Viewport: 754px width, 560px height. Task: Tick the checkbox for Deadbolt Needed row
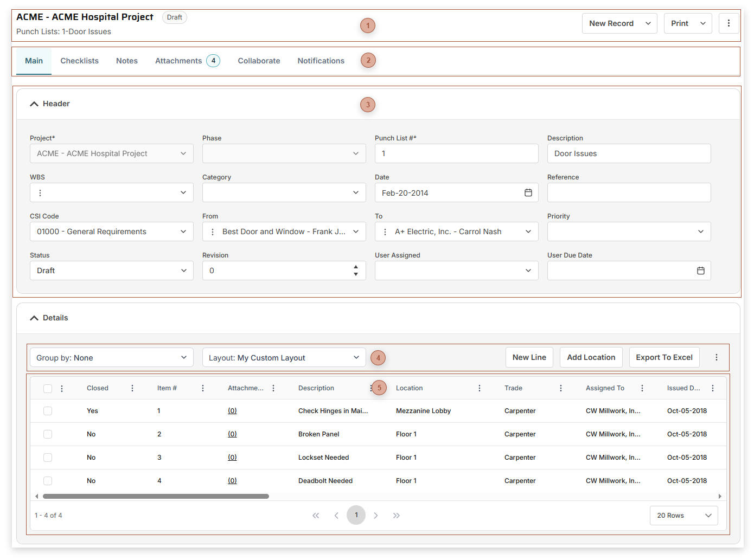[x=48, y=481]
